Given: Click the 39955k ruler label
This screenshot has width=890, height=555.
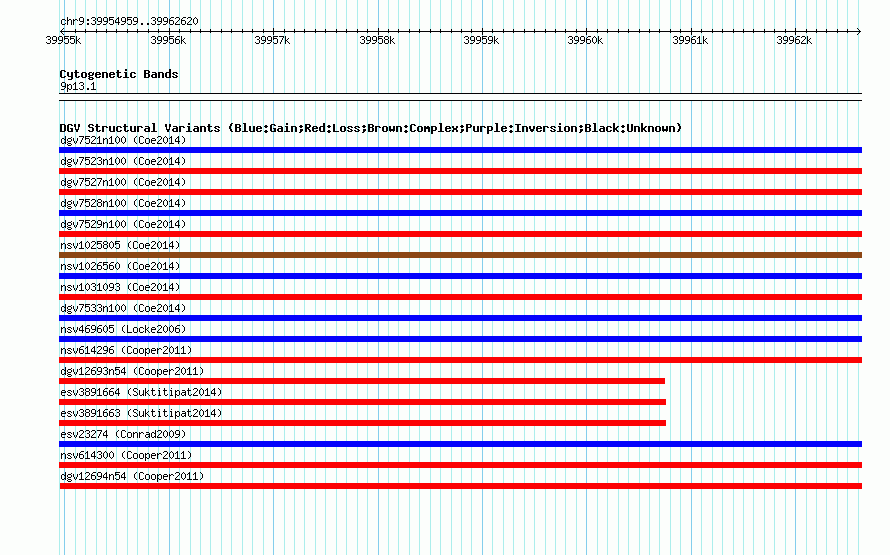Looking at the screenshot, I should (63, 40).
